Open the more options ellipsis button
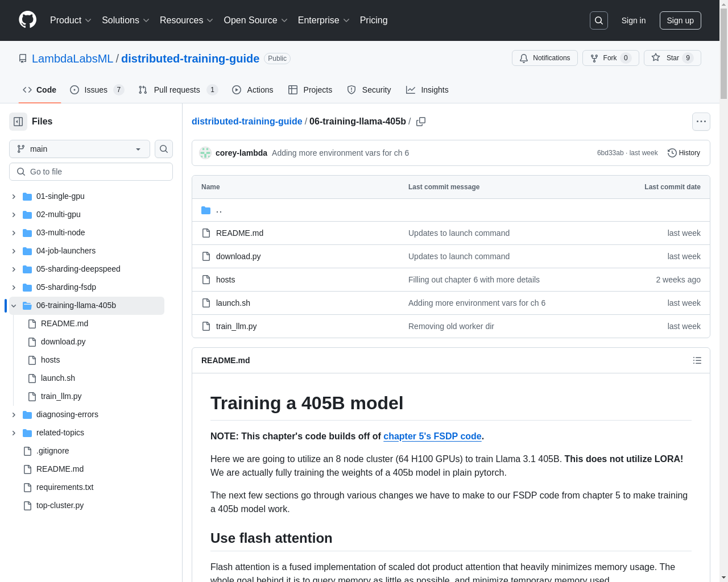728x582 pixels. tap(701, 122)
